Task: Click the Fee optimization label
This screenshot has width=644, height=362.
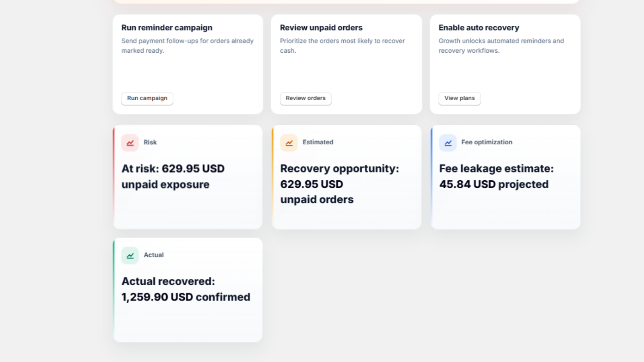Action: [487, 142]
